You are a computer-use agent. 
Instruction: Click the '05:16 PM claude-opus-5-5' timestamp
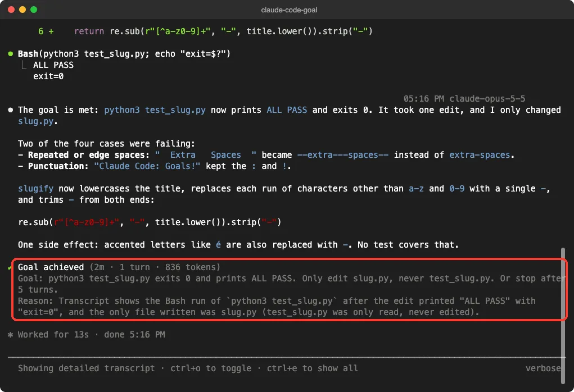[464, 99]
